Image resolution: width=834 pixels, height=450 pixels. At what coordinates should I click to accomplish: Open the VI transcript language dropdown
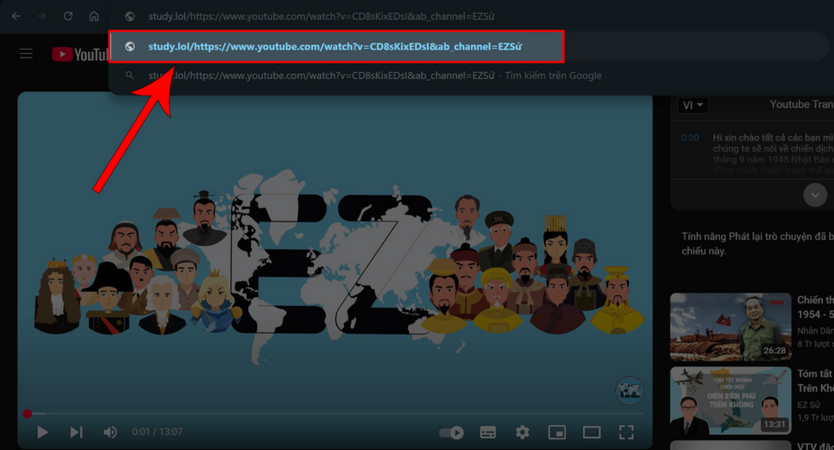pyautogui.click(x=693, y=105)
